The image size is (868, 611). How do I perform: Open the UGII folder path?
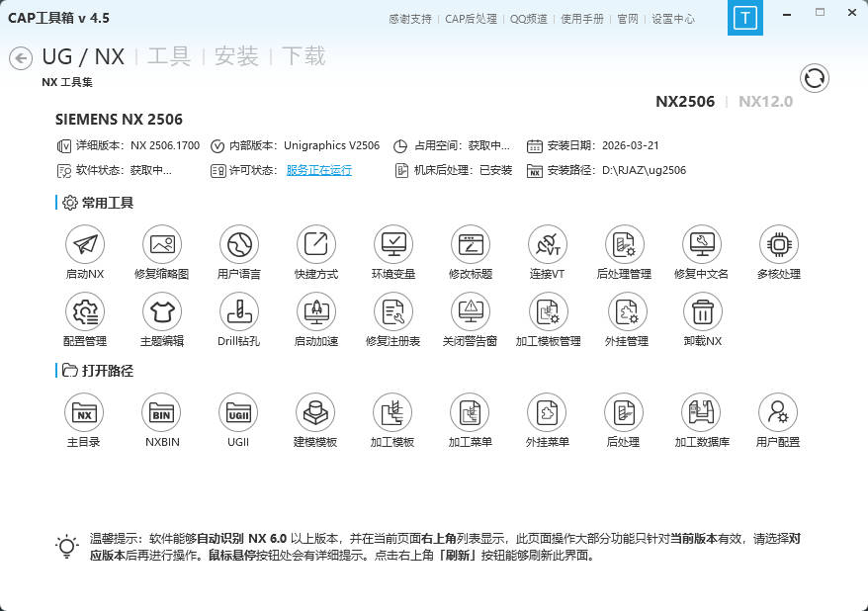238,412
